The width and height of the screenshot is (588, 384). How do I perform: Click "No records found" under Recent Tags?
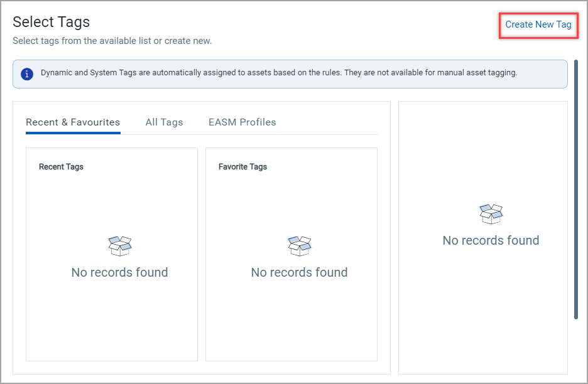click(x=119, y=272)
